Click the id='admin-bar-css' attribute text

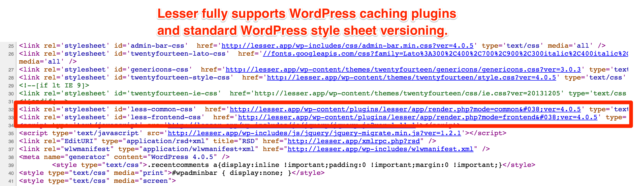[151, 46]
